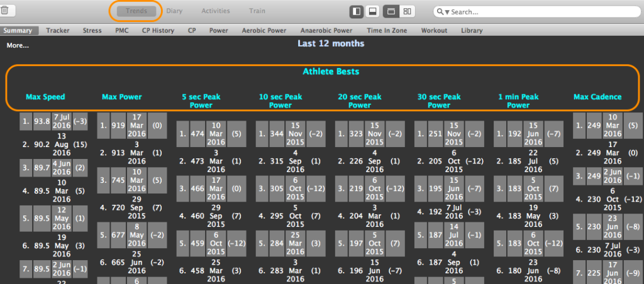Select the tabbed layout view icon

pyautogui.click(x=391, y=11)
